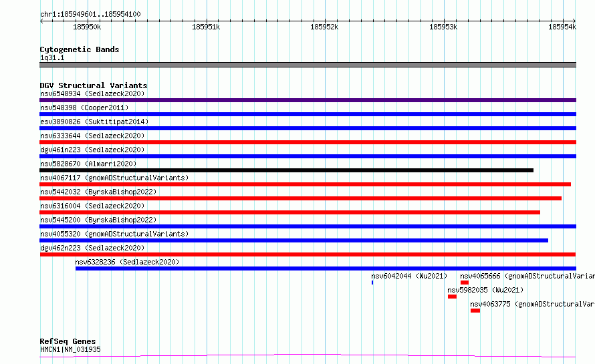Click the dgv461n223 (Sedlazeck2020) label
The image size is (595, 364).
(92, 150)
